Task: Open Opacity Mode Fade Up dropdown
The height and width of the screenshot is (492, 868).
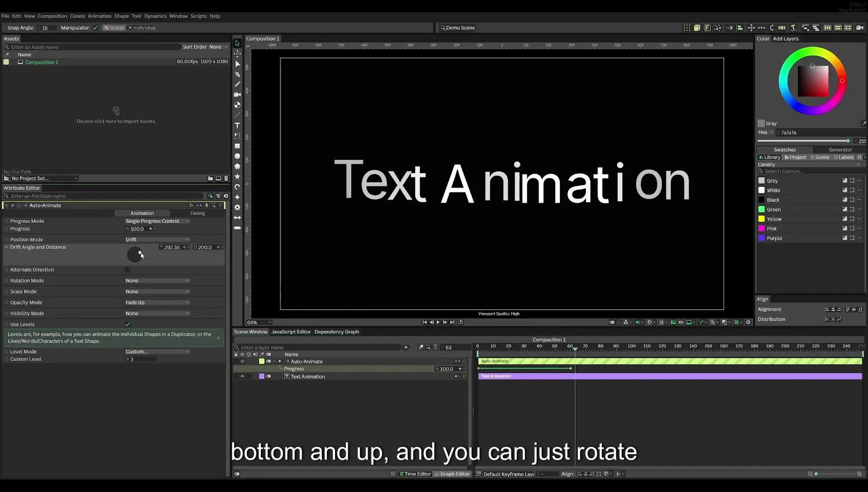Action: (157, 303)
